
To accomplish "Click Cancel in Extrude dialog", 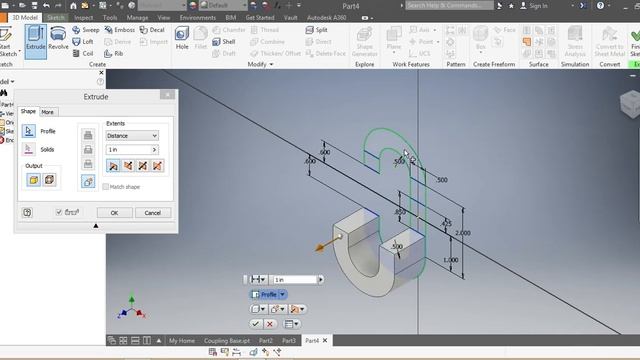I will (x=153, y=213).
